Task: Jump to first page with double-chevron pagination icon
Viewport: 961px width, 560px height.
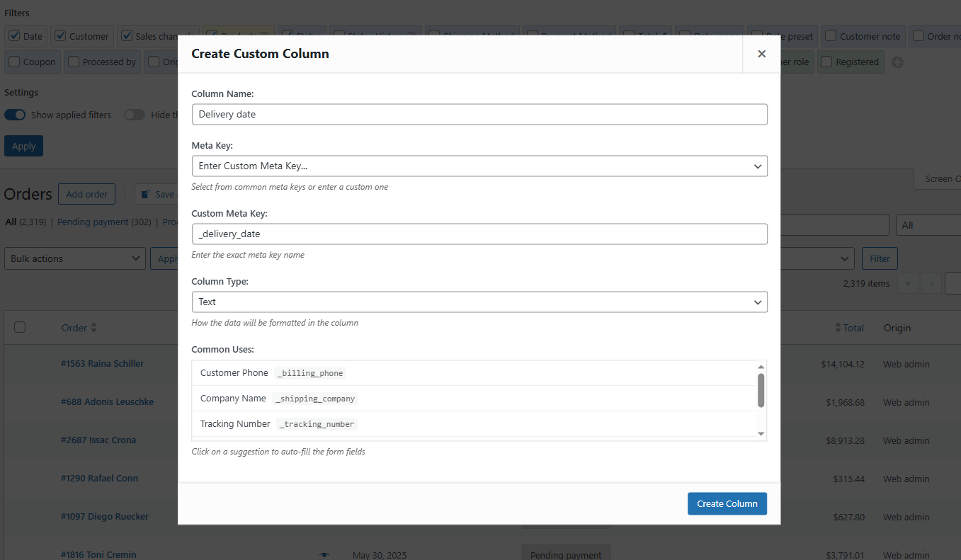Action: 908,282
